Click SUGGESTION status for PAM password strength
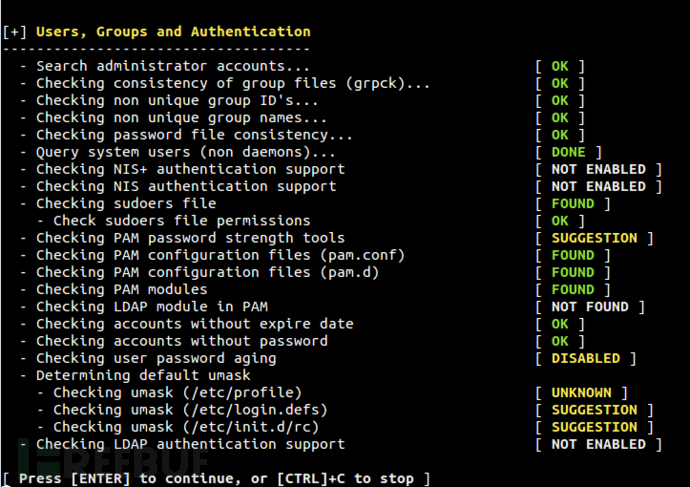 coord(594,238)
